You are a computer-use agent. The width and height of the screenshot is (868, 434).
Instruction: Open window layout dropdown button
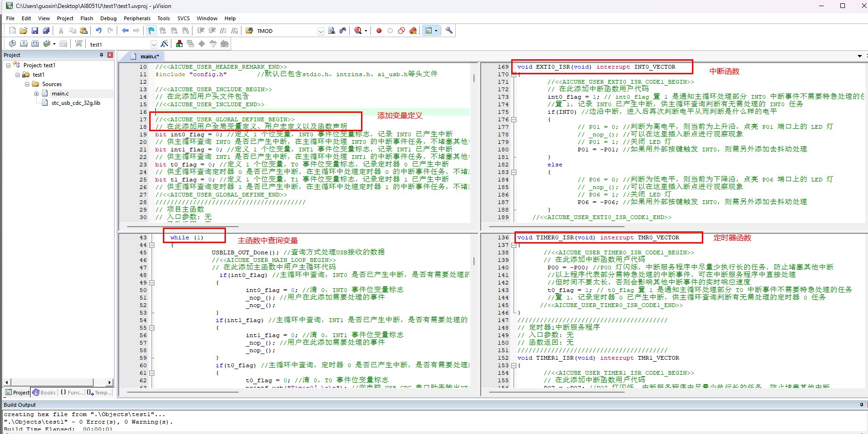[436, 31]
